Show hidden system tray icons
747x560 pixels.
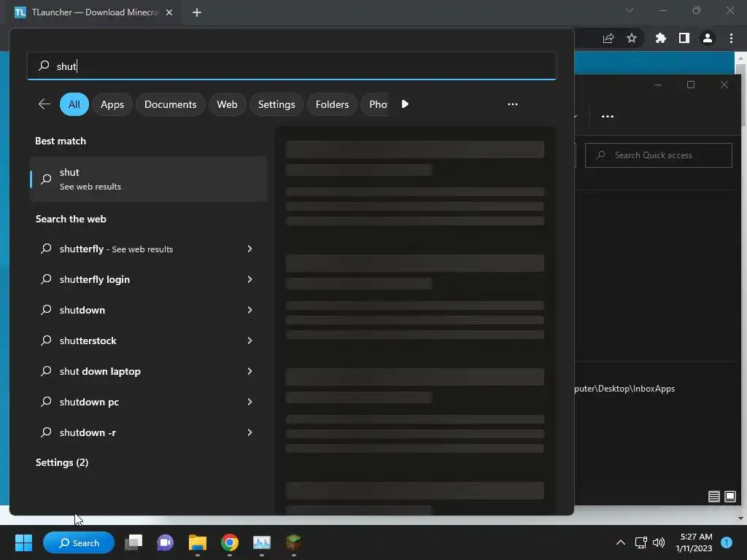(x=620, y=542)
